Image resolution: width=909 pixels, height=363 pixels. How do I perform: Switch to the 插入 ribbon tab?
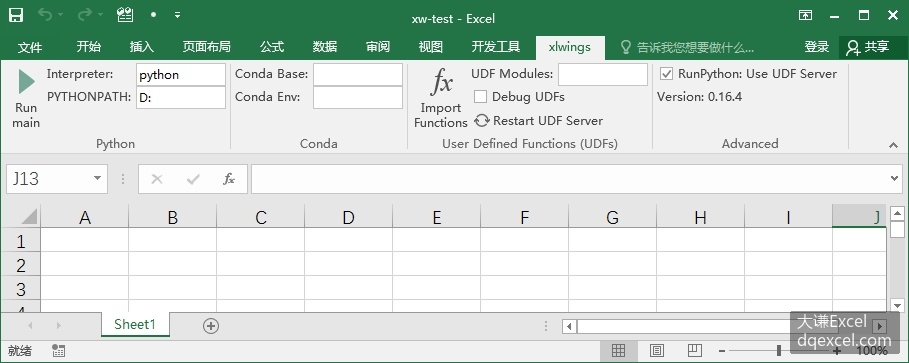pyautogui.click(x=141, y=47)
